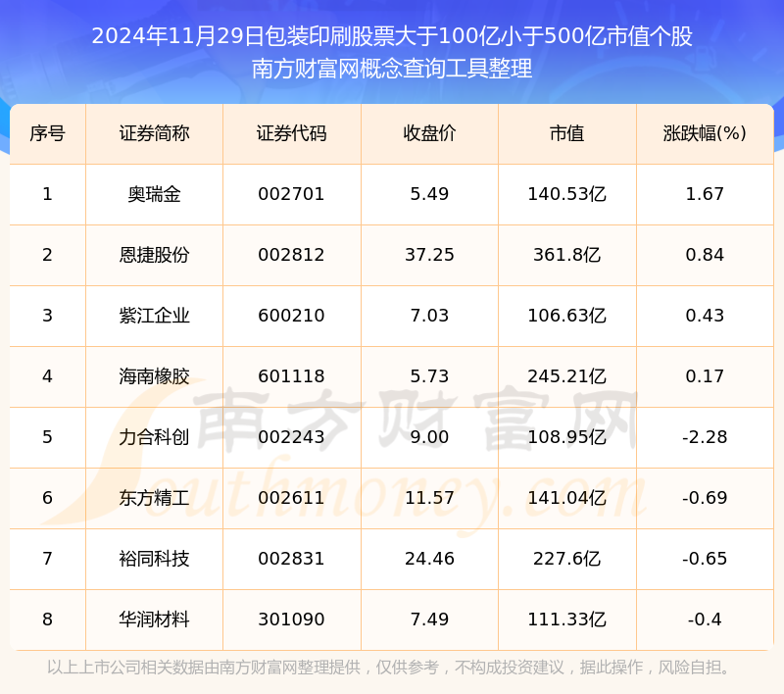Image resolution: width=784 pixels, height=694 pixels.
Task: Click change percentage -0.69
Action: coord(705,498)
